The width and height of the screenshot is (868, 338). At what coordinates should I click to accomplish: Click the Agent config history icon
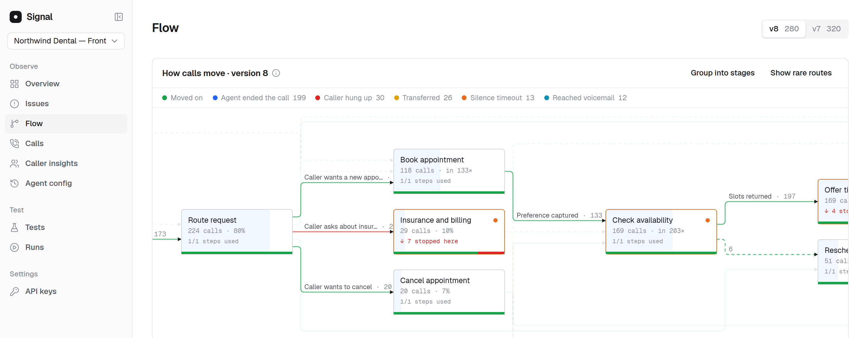pyautogui.click(x=14, y=183)
